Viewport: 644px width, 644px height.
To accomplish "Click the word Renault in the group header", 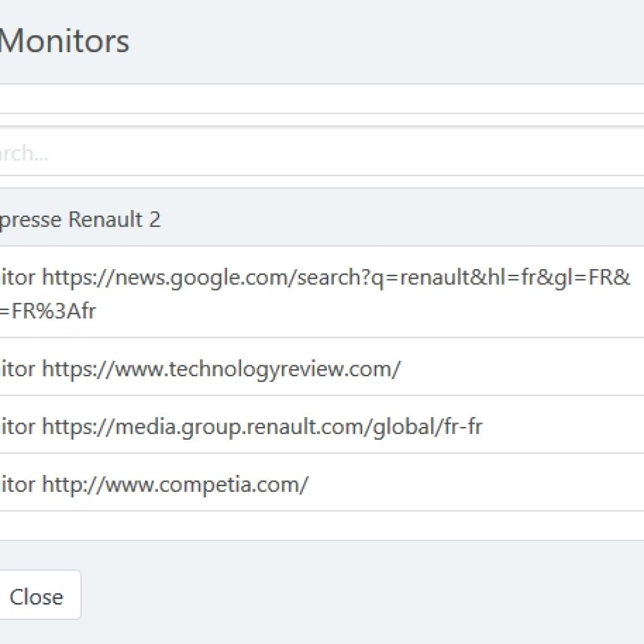I will point(106,219).
